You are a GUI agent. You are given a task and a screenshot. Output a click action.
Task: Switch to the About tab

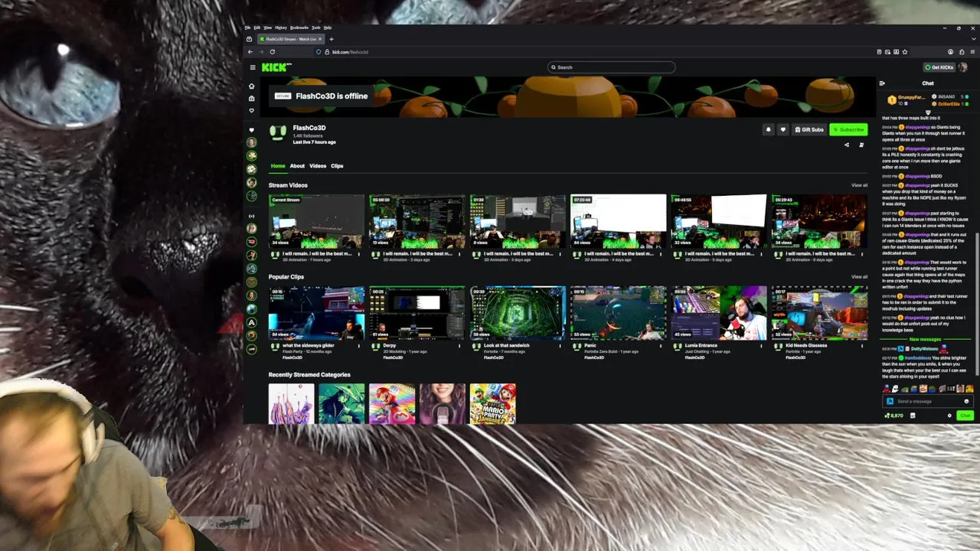[x=297, y=166]
